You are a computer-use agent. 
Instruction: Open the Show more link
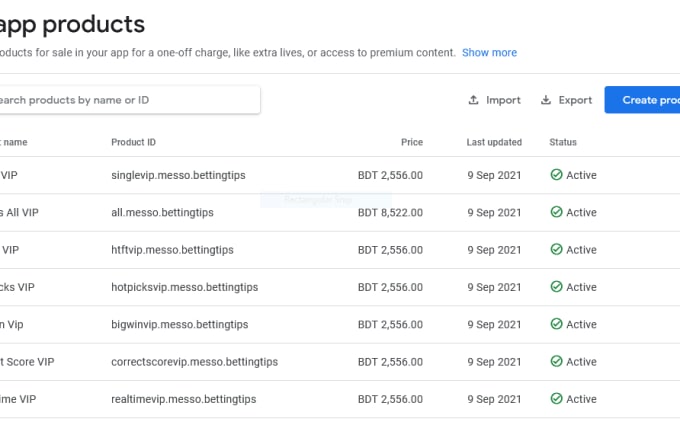tap(489, 52)
